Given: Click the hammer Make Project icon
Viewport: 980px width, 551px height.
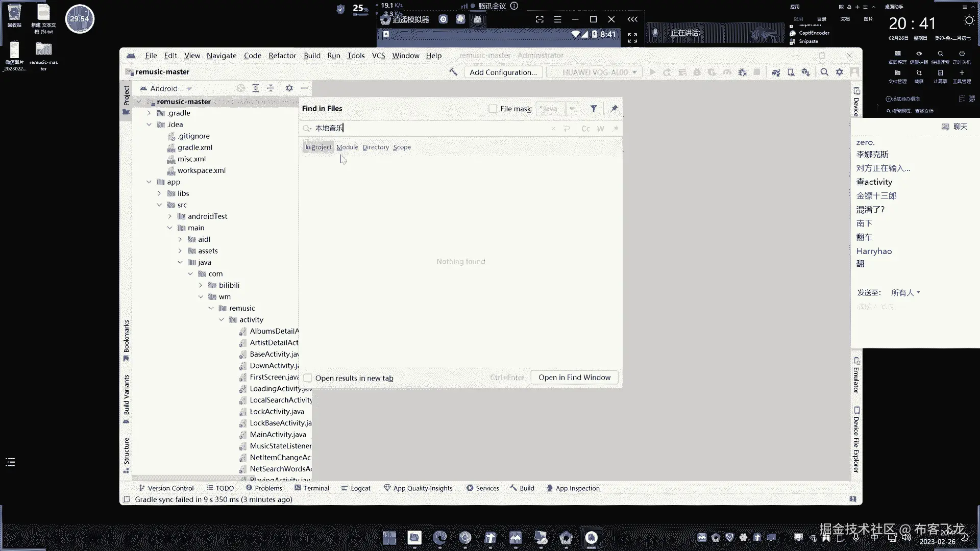Looking at the screenshot, I should pyautogui.click(x=453, y=72).
